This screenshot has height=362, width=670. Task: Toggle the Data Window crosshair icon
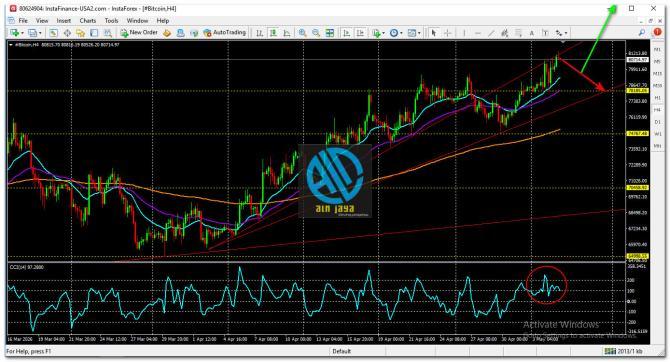pos(67,33)
